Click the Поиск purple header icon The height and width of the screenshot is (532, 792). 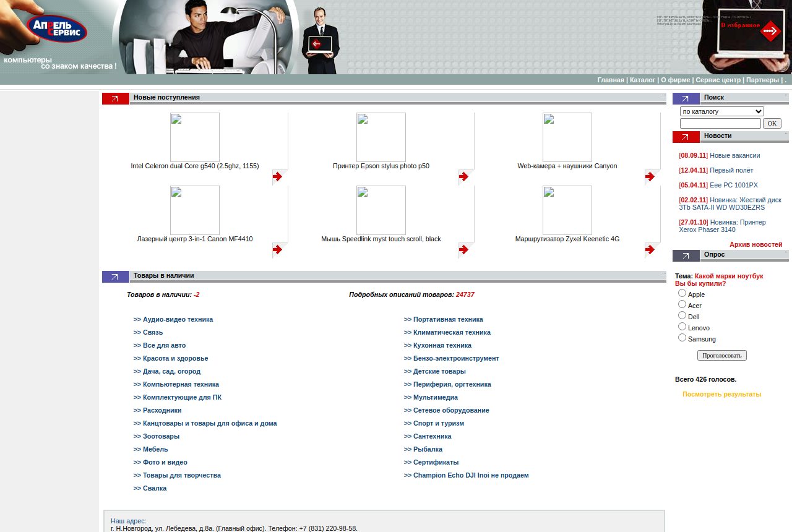click(x=686, y=98)
